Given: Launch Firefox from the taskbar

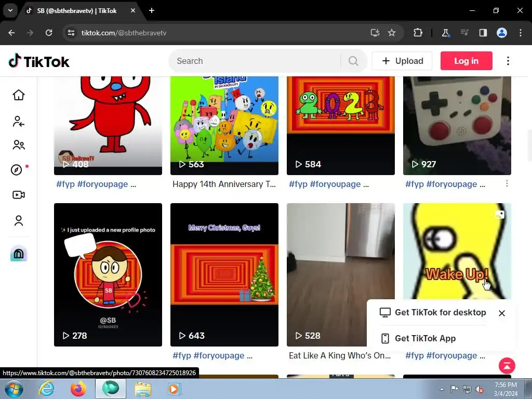Looking at the screenshot, I should click(x=78, y=389).
